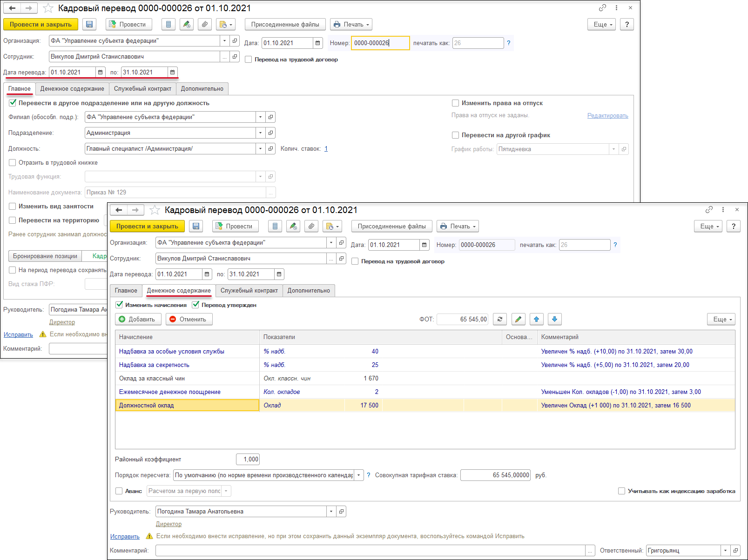Expand Порядок пересчета dropdown
The height and width of the screenshot is (560, 748).
[359, 475]
